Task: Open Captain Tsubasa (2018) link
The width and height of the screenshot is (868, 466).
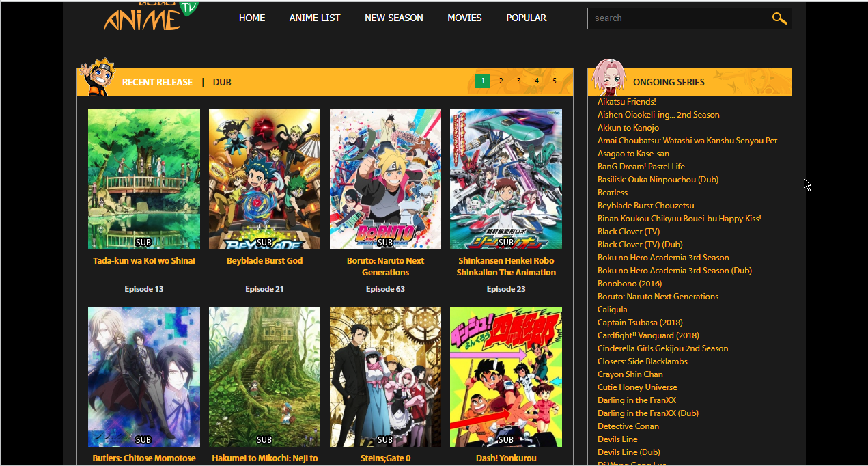Action: (640, 323)
